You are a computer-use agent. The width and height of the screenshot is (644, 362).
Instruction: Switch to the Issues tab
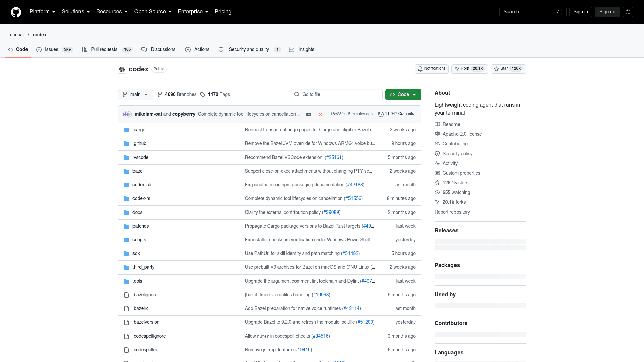[x=54, y=50]
